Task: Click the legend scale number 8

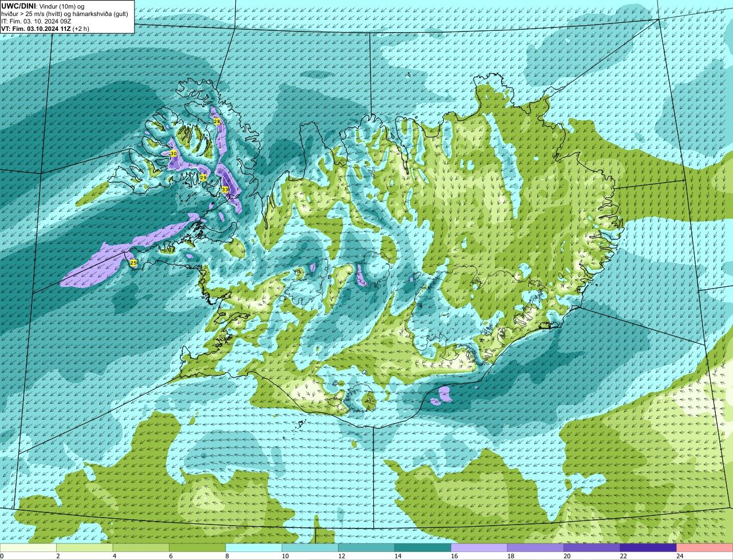Action: (227, 556)
